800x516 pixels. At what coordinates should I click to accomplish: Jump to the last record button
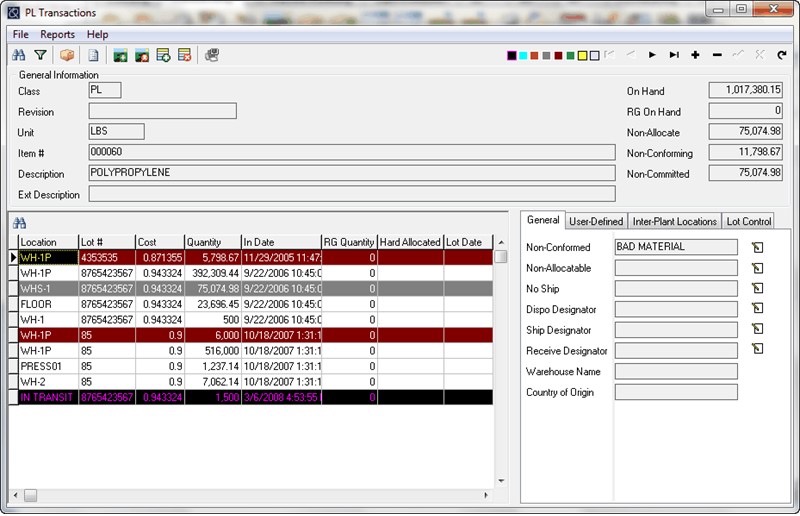coord(674,55)
